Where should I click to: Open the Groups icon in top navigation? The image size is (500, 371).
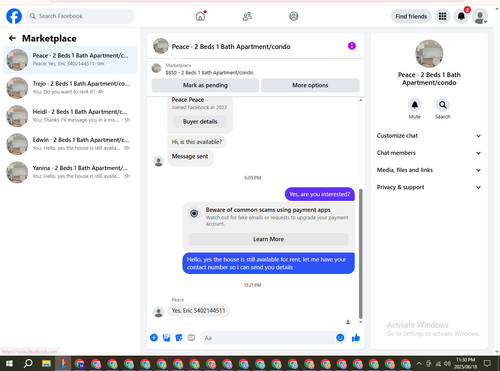(x=294, y=16)
